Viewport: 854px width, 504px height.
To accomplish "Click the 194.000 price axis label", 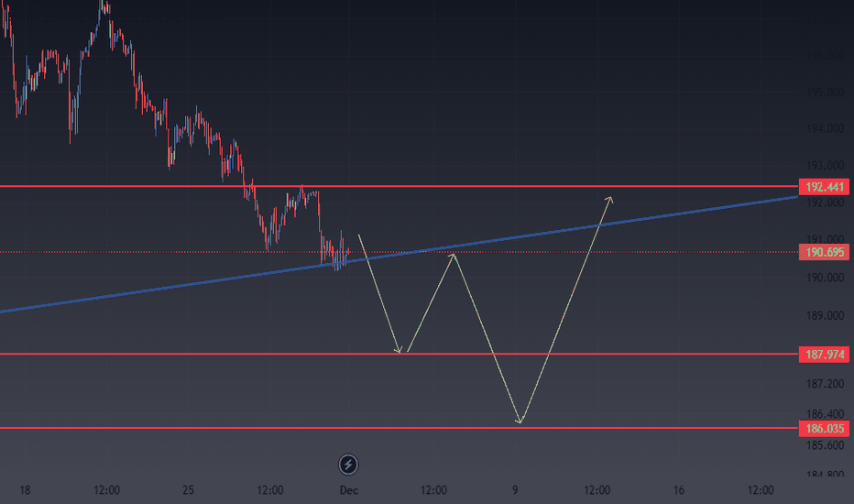I will [x=825, y=128].
